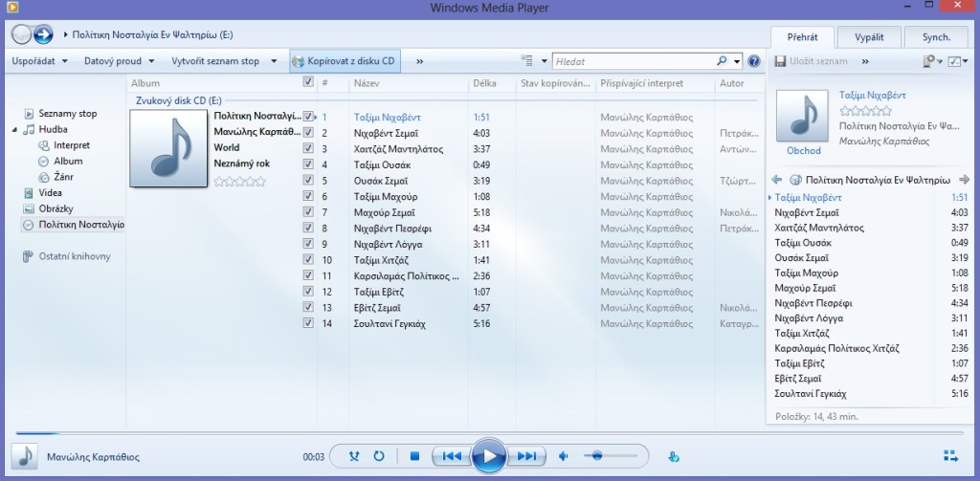Click the Back navigation arrow button
Image resolution: width=980 pixels, height=481 pixels.
21,33
